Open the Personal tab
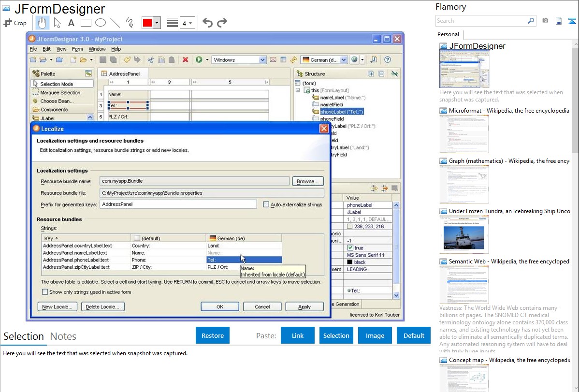579x392 pixels. point(448,34)
